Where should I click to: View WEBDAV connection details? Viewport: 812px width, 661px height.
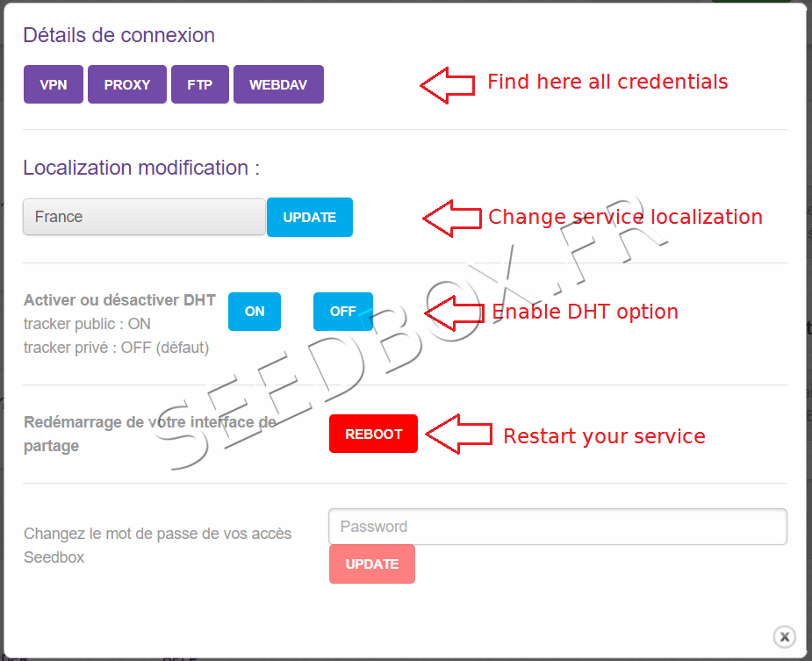(278, 85)
